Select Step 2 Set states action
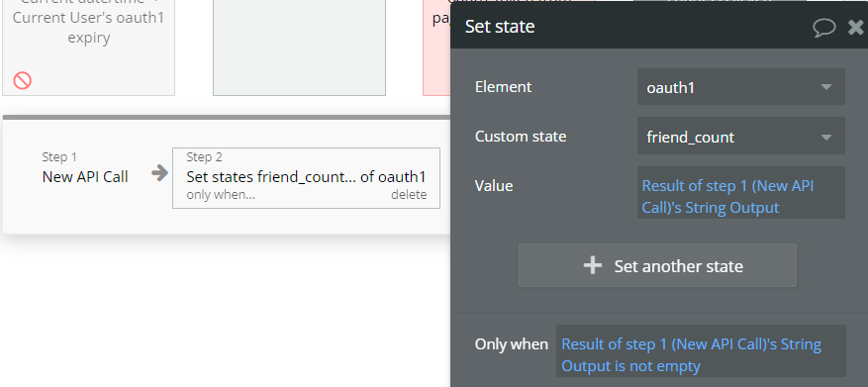Viewport: 868px width, 387px height. coord(306,178)
